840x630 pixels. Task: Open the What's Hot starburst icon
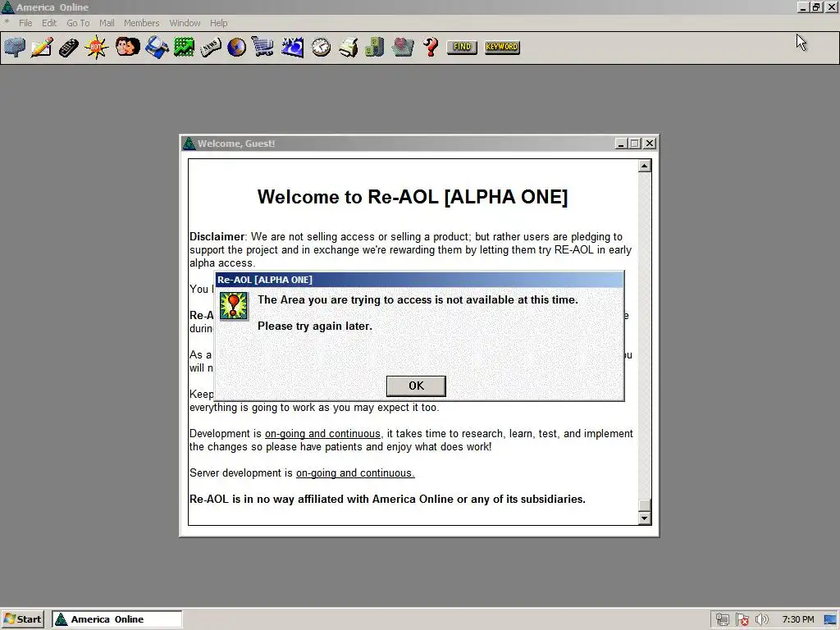pyautogui.click(x=96, y=47)
